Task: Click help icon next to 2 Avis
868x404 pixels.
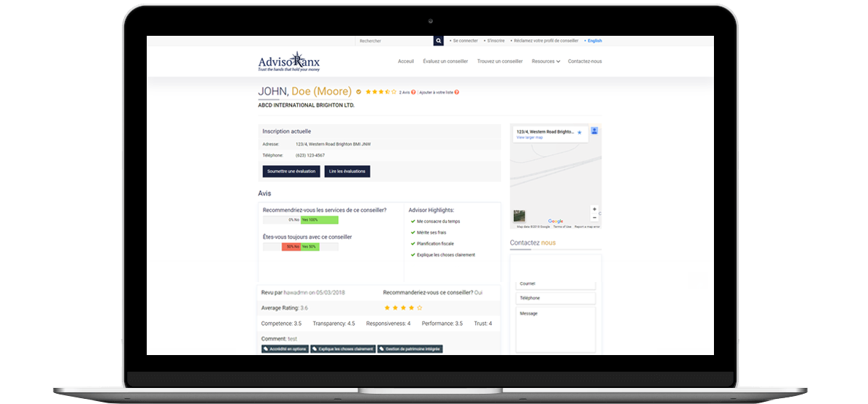Action: (413, 93)
